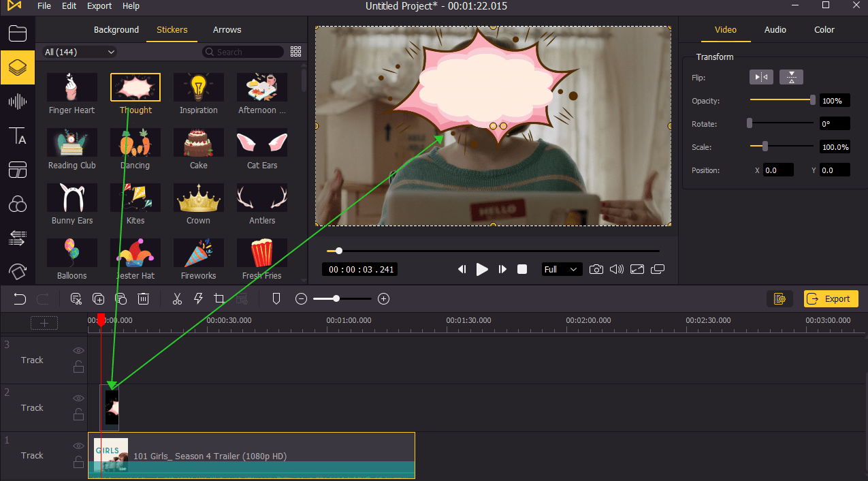Flip the video vertically

pyautogui.click(x=790, y=77)
